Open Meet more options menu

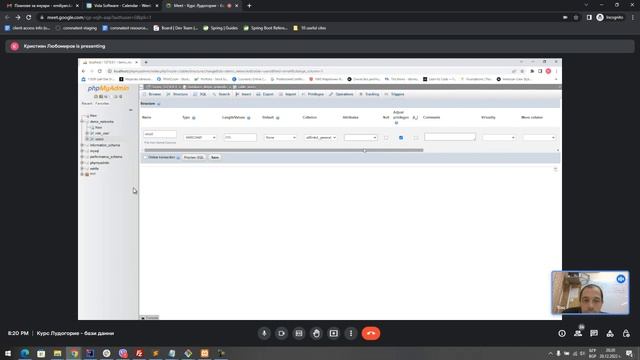click(351, 333)
